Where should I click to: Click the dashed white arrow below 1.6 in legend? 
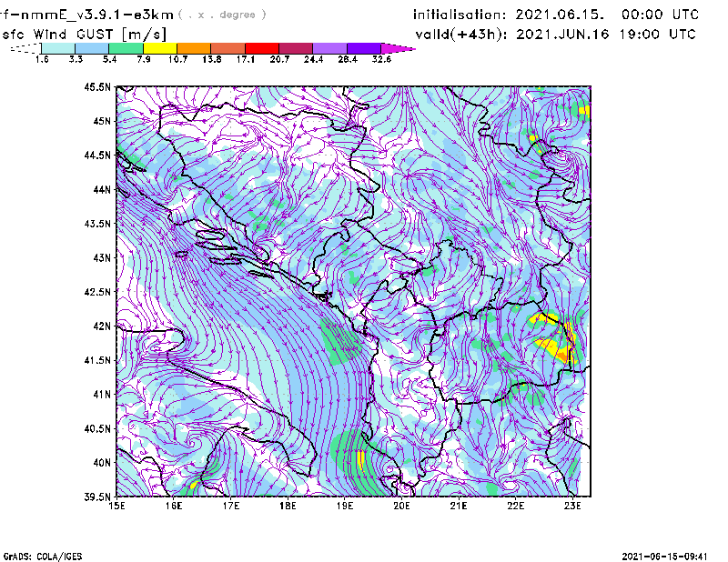coord(25,48)
